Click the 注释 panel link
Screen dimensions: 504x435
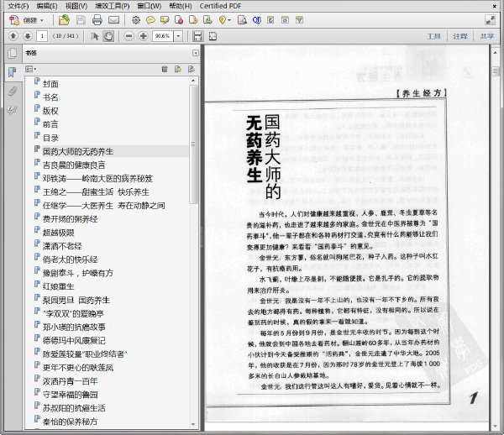point(460,36)
